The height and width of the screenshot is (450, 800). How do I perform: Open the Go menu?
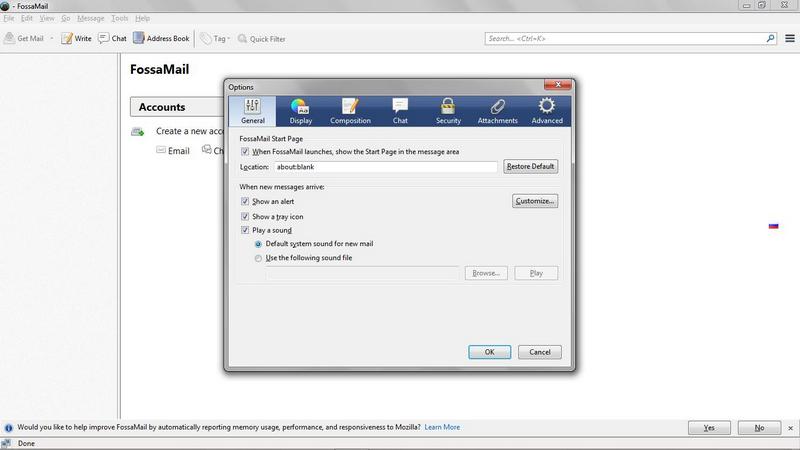pos(66,18)
